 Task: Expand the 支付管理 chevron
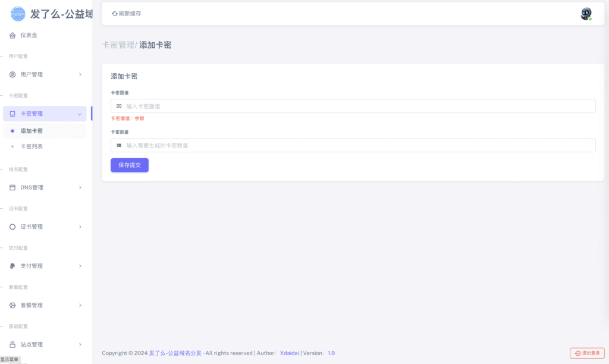coord(80,266)
